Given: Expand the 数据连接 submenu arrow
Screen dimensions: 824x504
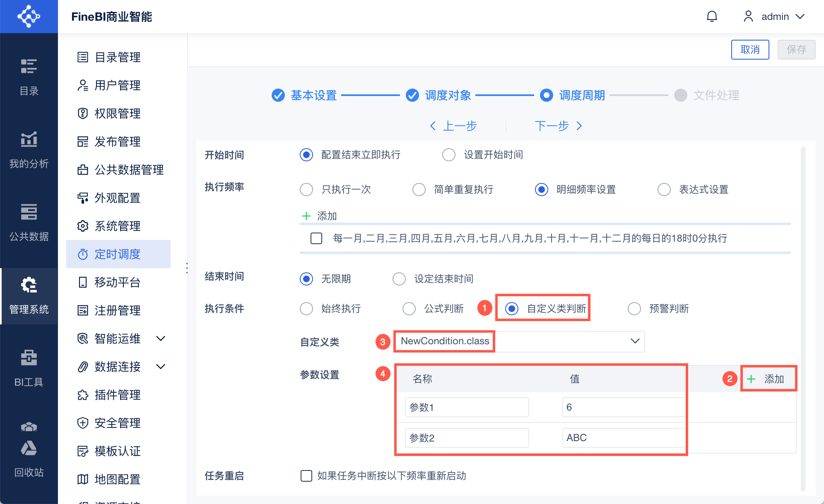Looking at the screenshot, I should coord(161,367).
